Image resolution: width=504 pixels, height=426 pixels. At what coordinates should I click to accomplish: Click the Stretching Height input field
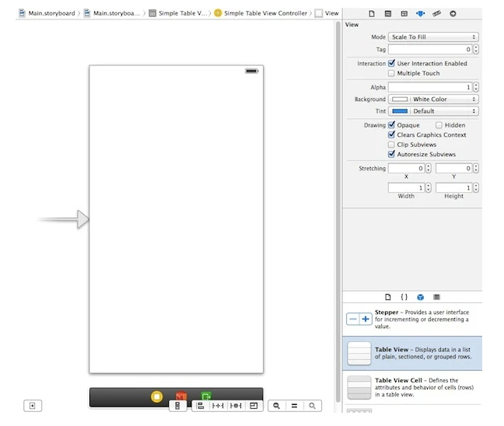coord(454,187)
